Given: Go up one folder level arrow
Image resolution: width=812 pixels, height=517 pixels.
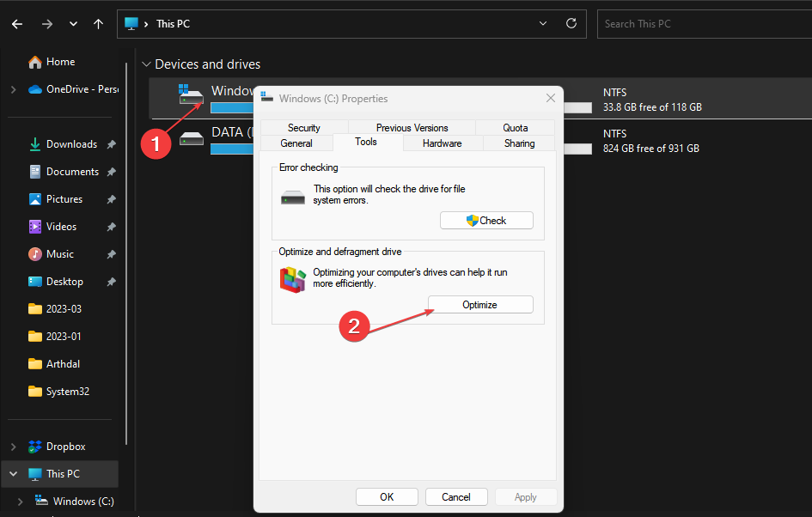Looking at the screenshot, I should pyautogui.click(x=99, y=24).
